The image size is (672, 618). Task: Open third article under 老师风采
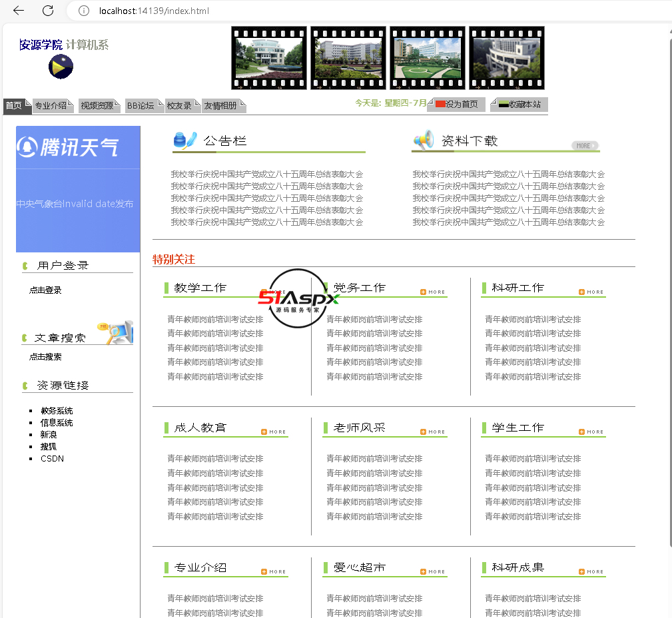click(x=374, y=487)
